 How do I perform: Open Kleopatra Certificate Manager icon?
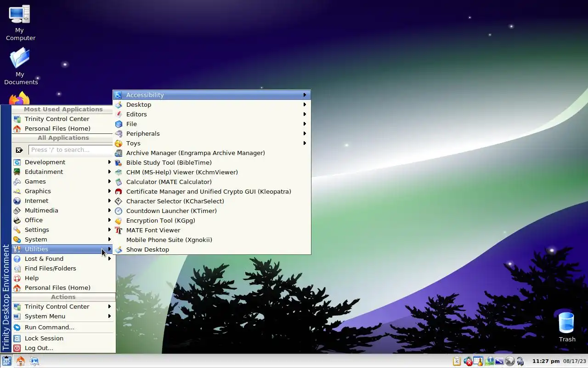pyautogui.click(x=119, y=191)
